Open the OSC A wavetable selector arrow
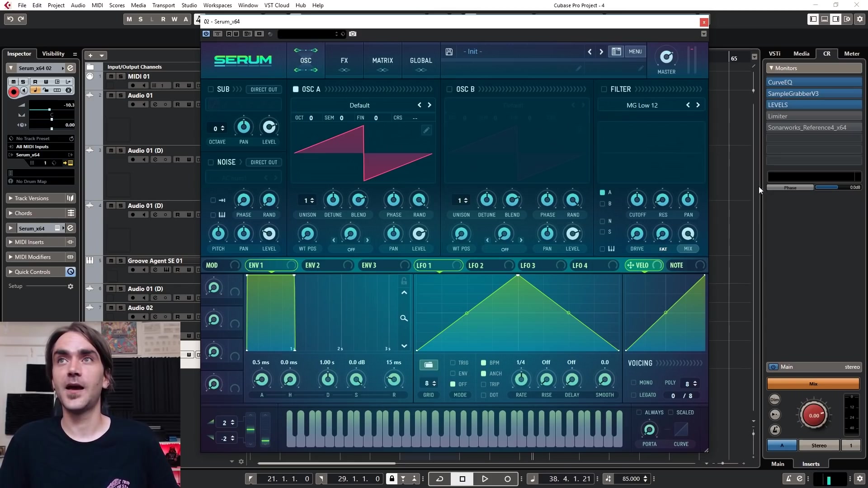The image size is (868, 488). (430, 105)
